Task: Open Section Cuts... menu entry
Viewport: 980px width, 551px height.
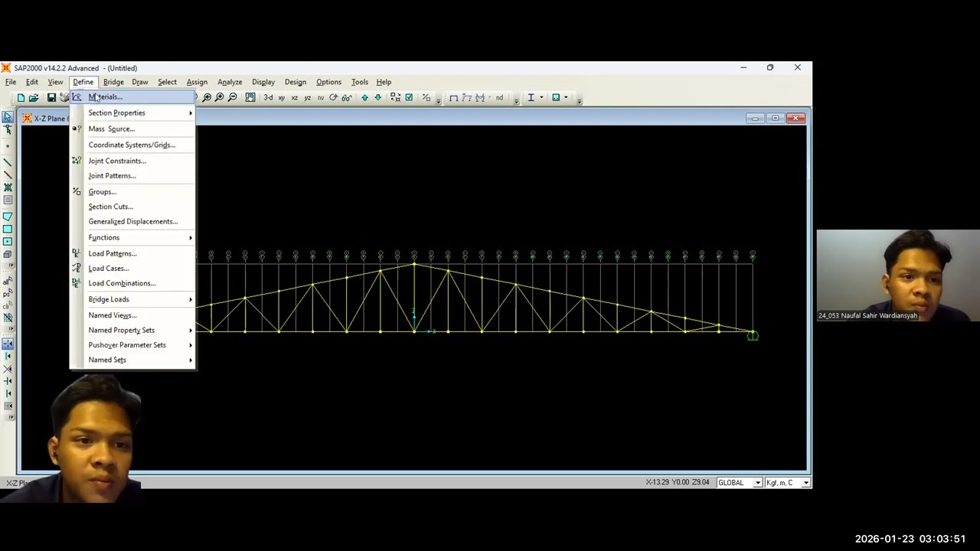Action: tap(132, 207)
